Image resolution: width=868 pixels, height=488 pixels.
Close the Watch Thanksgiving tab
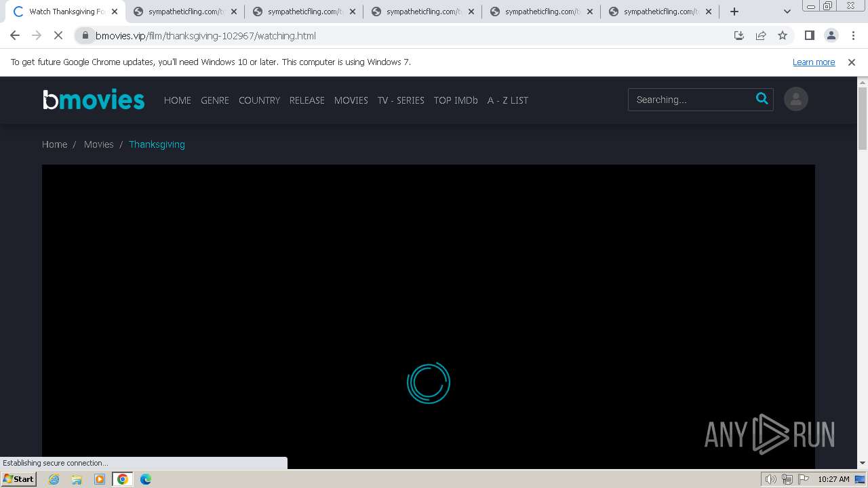click(x=114, y=12)
